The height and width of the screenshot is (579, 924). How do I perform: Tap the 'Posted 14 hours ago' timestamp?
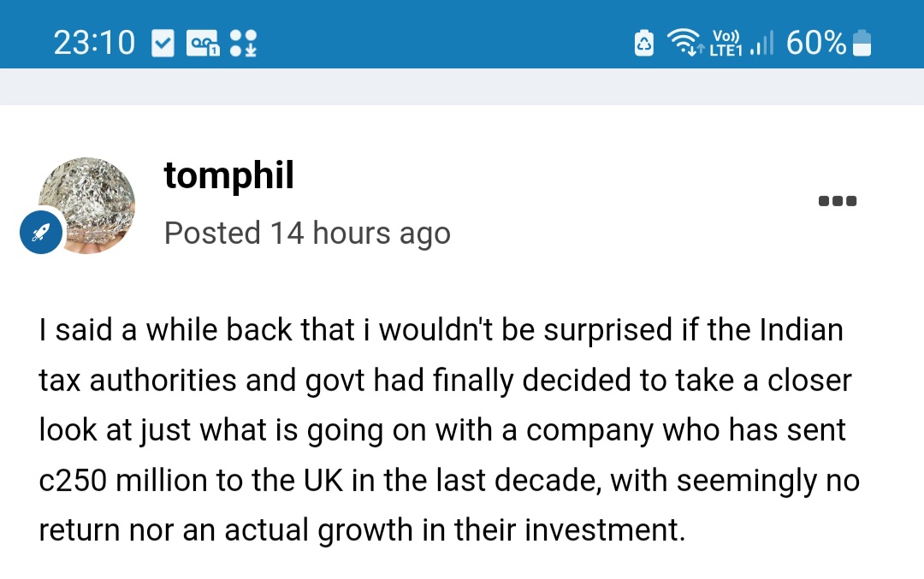307,233
